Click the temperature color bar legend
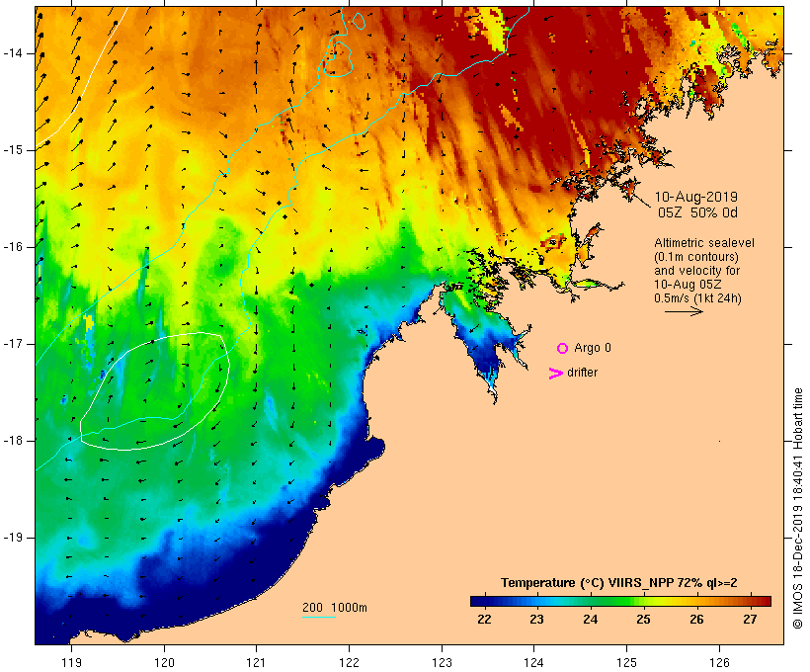 620,601
